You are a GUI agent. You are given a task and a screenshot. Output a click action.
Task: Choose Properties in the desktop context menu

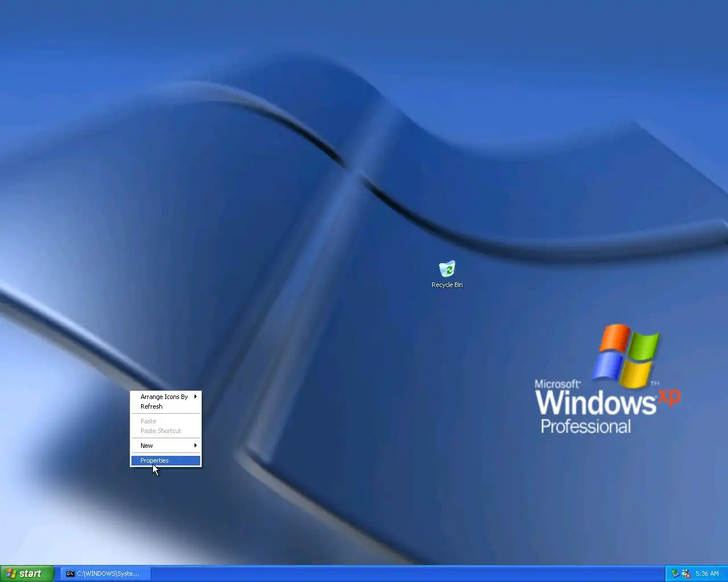[166, 460]
